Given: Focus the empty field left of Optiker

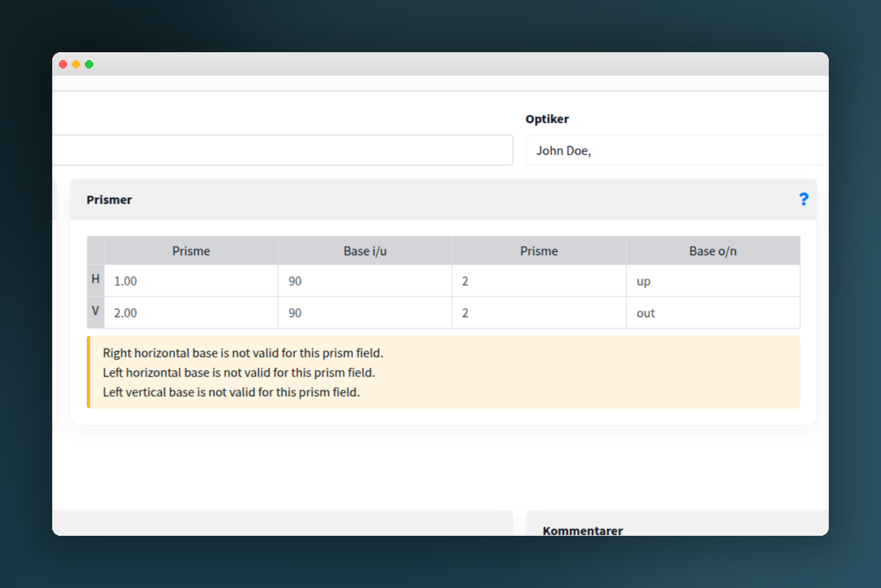Looking at the screenshot, I should click(283, 150).
